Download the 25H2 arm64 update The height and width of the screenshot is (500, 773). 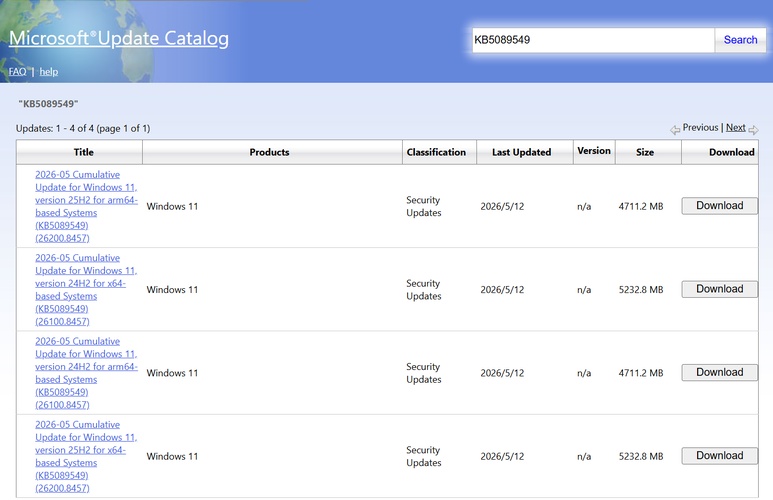click(719, 206)
